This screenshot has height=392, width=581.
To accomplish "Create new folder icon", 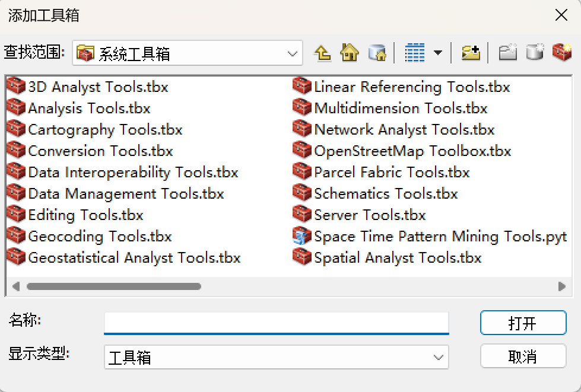I will 507,53.
